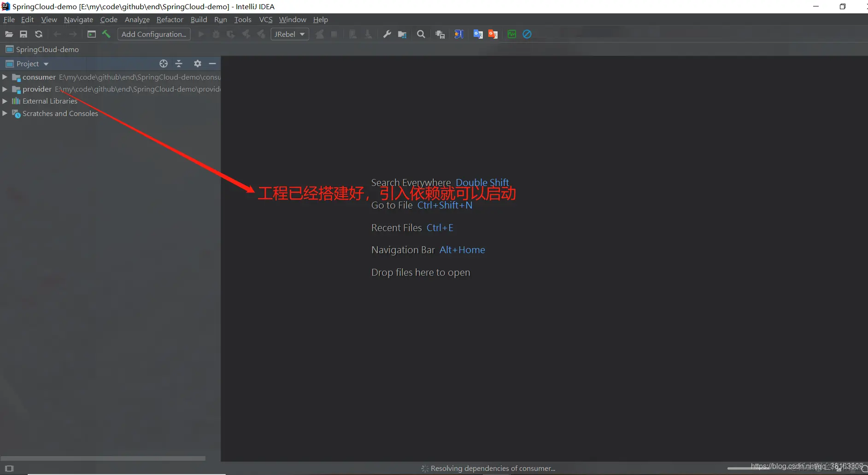Expand Scratches and Consoles node

click(5, 113)
